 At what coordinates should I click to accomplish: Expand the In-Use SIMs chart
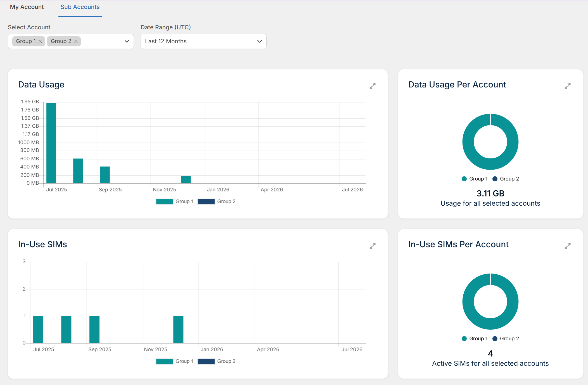tap(373, 246)
